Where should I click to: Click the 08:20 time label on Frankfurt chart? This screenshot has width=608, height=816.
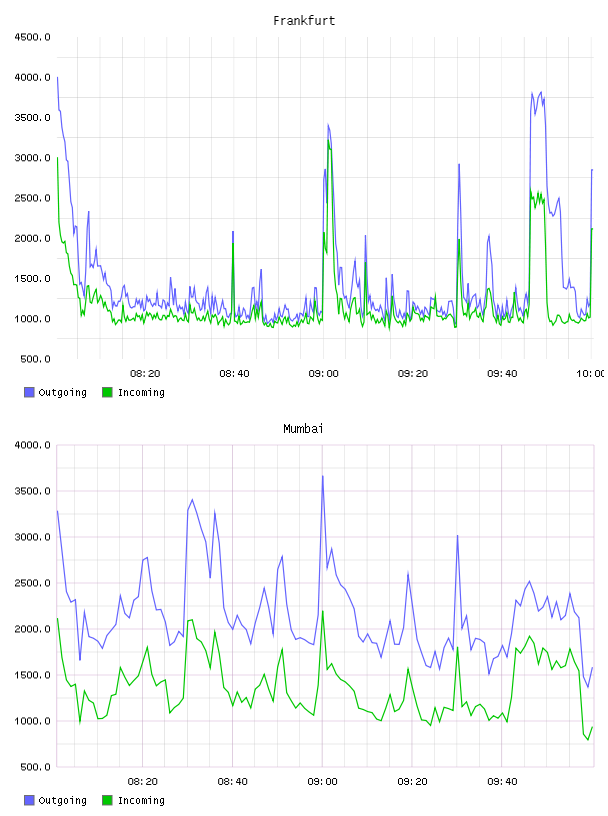[x=145, y=374]
